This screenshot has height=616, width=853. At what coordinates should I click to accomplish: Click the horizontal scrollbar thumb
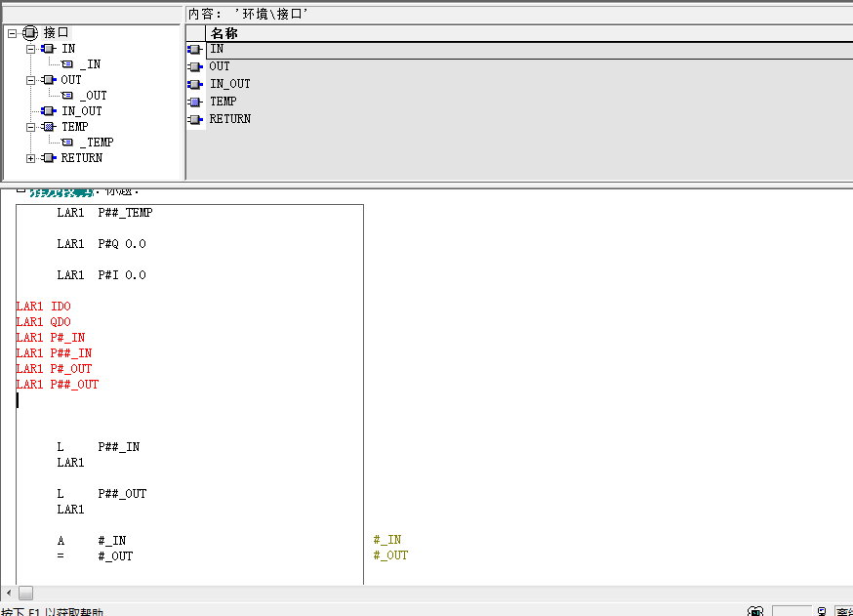click(25, 593)
